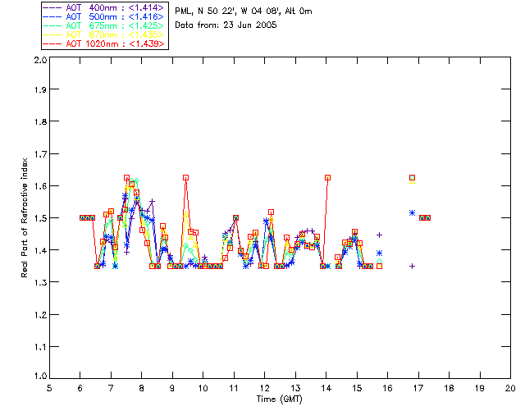Click the purple plus marker near 15.7 GMT at 1.45
Screen dimensions: 525x420
379,235
